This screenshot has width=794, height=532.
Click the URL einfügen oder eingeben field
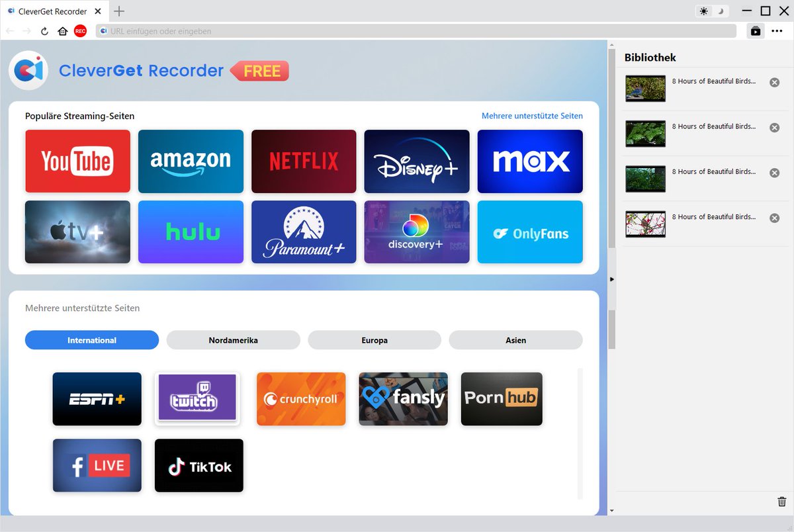416,31
